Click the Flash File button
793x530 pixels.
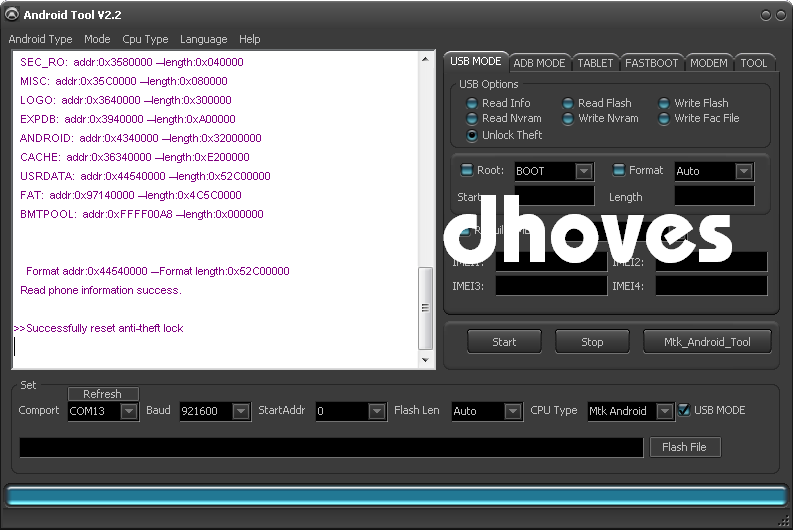[684, 447]
